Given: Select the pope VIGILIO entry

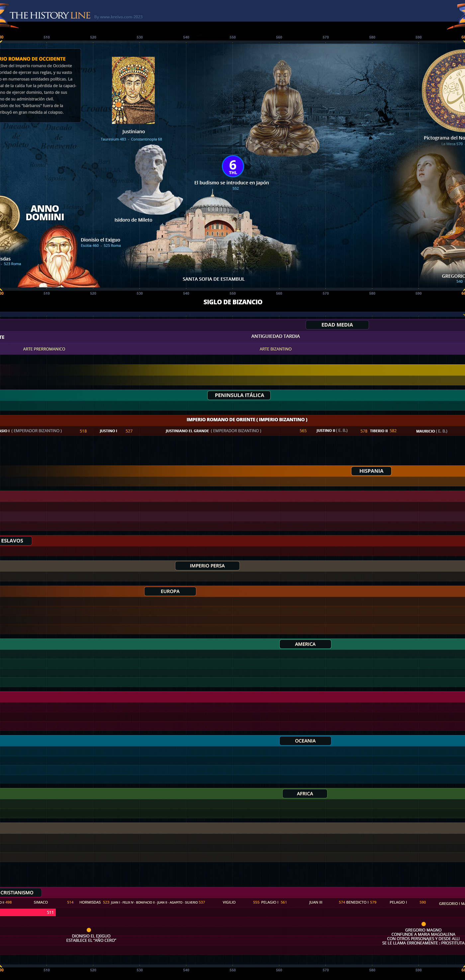Looking at the screenshot, I should coord(229,902).
